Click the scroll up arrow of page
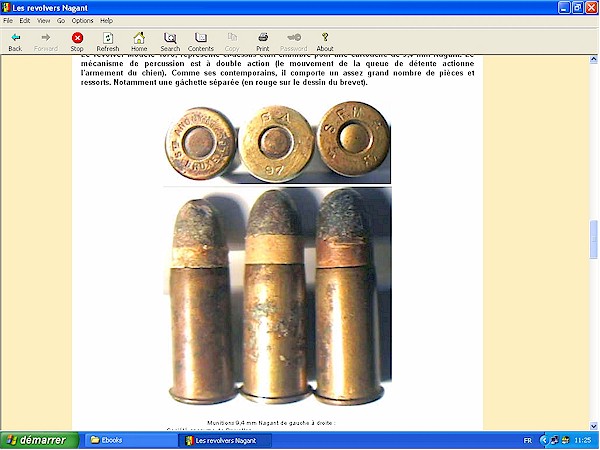Screen dimensions: 600x450 [593, 59]
